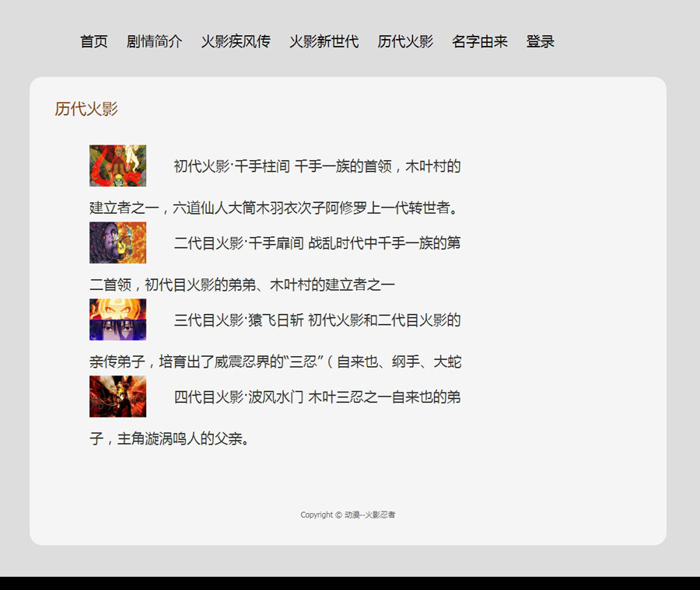Image resolution: width=700 pixels, height=590 pixels.
Task: Click the Copyright 动漫--火影忍者 footer text
Action: pos(348,515)
